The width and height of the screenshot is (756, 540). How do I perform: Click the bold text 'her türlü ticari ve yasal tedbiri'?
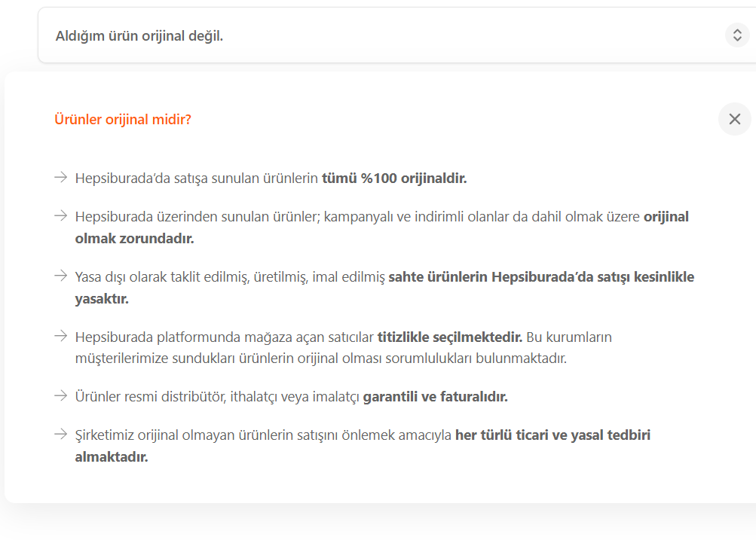point(552,435)
